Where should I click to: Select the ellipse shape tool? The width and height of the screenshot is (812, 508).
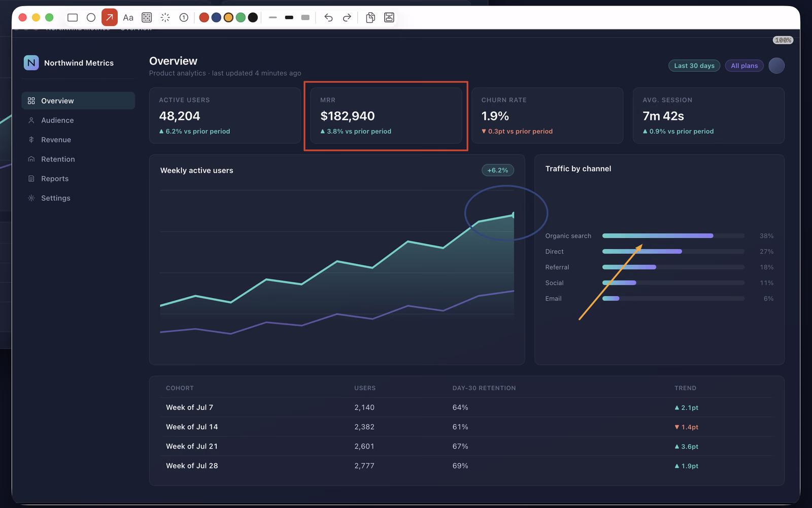click(91, 18)
